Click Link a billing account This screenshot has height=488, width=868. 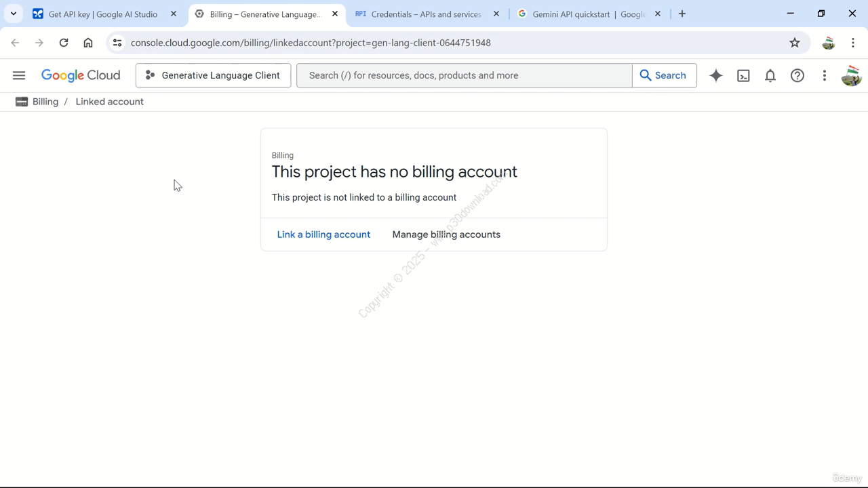click(323, 235)
